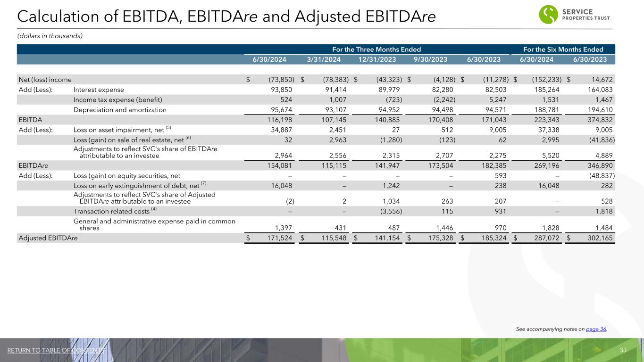The height and width of the screenshot is (362, 644).
Task: Click the EBITDA row label
Action: tap(30, 120)
